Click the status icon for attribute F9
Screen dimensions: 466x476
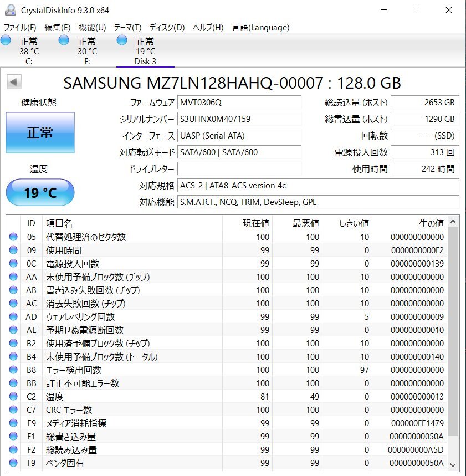[x=13, y=463]
